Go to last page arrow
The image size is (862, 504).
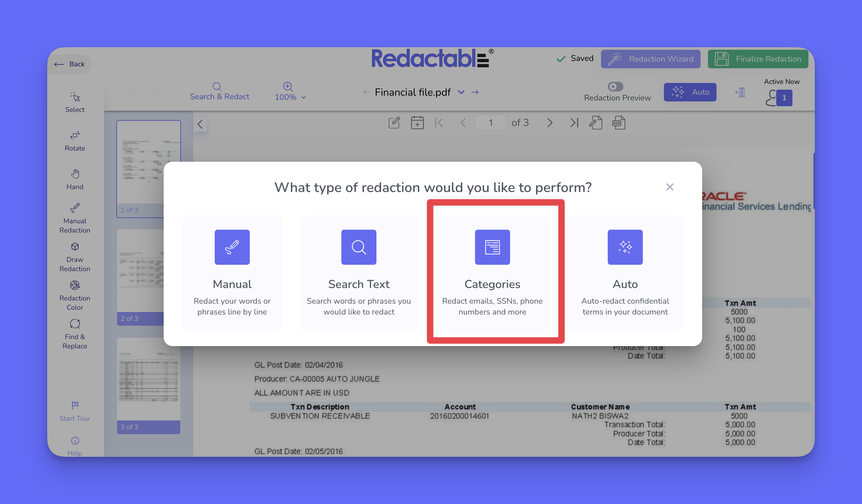click(x=574, y=123)
